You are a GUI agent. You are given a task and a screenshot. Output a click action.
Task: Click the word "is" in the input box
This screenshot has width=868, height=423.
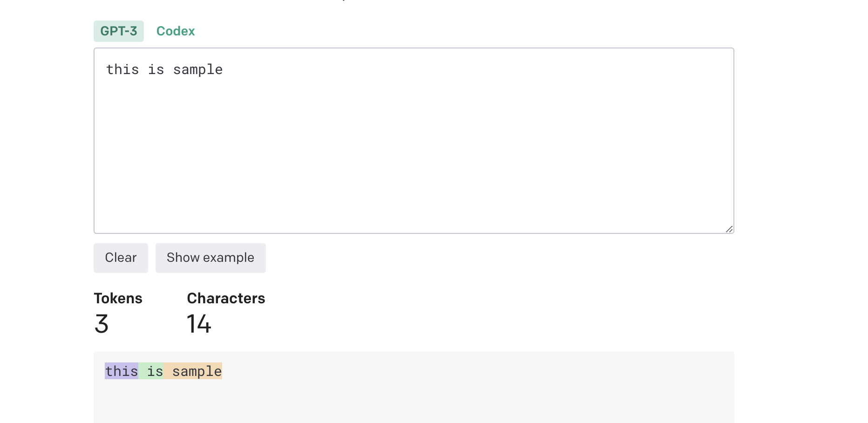156,70
